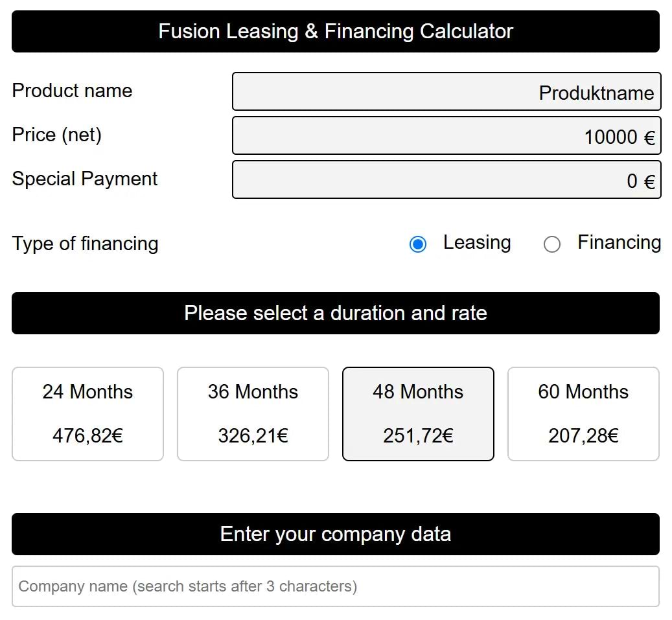Viewport: 672px width, 620px height.
Task: Click the Price (net) input showing 10000 €
Action: (446, 136)
